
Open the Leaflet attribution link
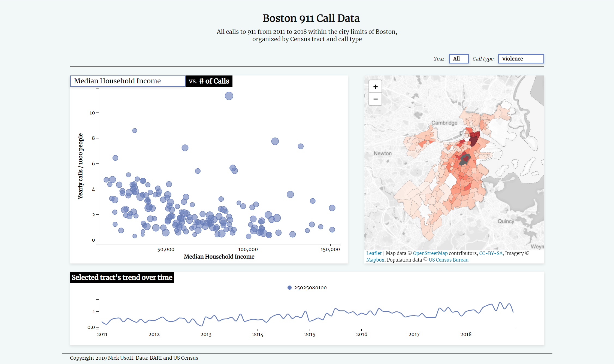374,253
